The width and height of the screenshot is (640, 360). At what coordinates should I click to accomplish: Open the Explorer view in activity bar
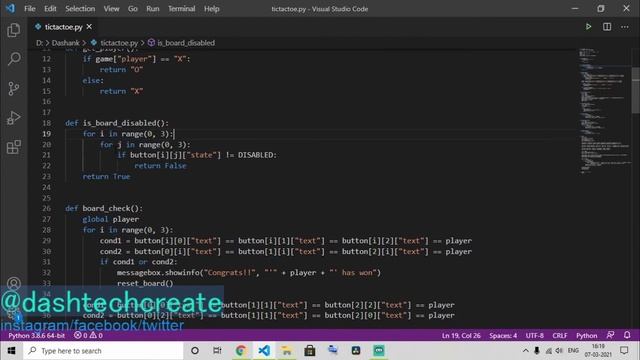tap(13, 30)
